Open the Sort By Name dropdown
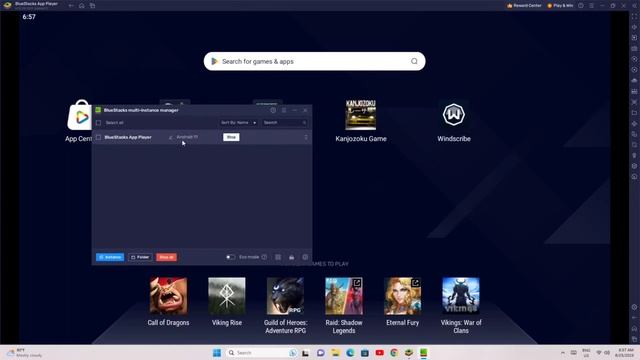The image size is (640, 360). pyautogui.click(x=238, y=122)
